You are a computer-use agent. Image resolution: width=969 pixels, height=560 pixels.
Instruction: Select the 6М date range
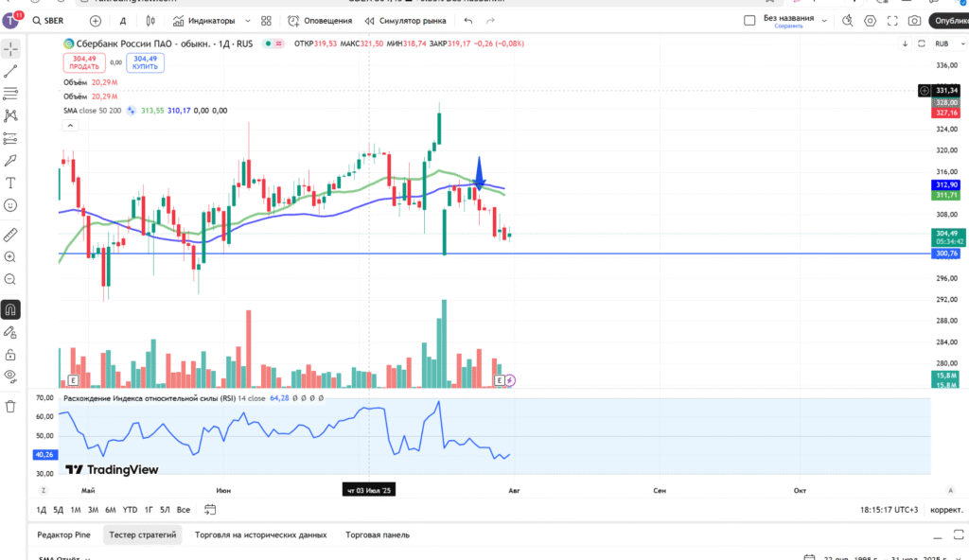point(110,510)
